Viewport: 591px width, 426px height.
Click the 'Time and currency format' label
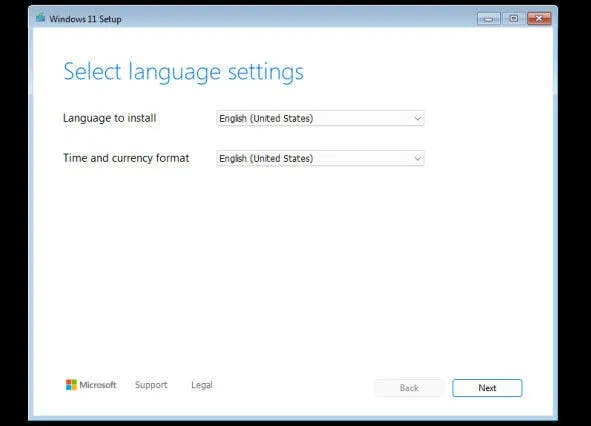point(126,158)
